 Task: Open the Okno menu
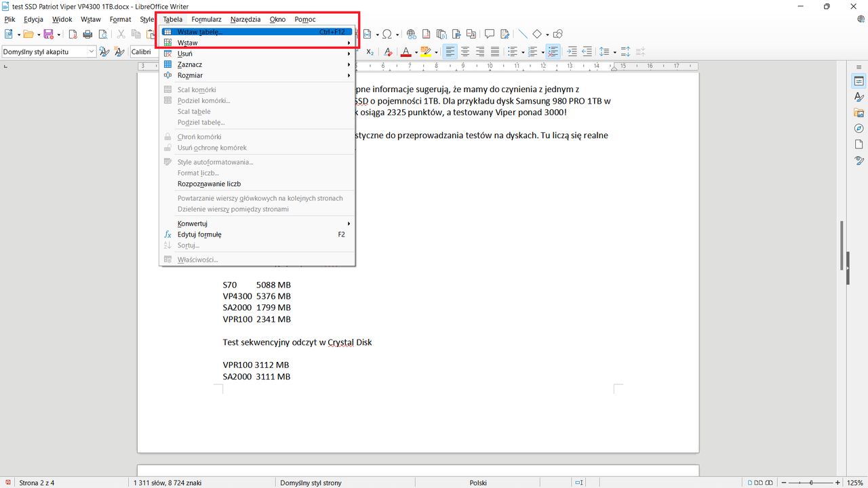pos(277,19)
